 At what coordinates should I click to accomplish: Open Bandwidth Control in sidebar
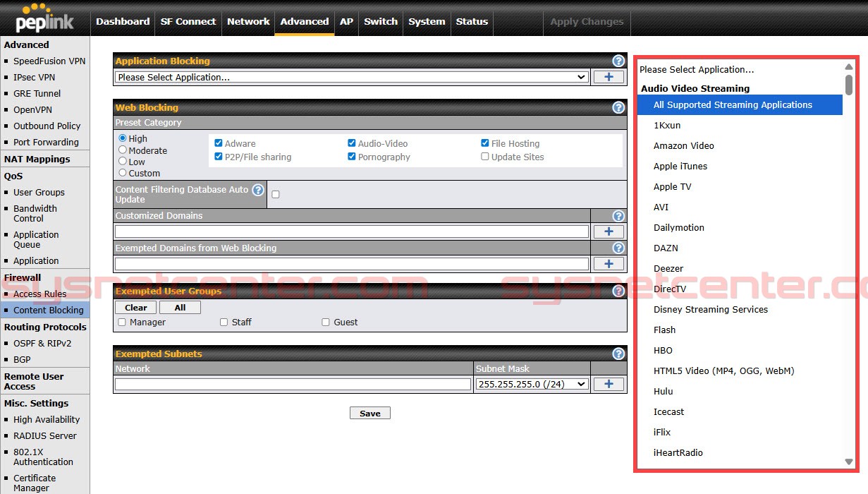click(35, 213)
